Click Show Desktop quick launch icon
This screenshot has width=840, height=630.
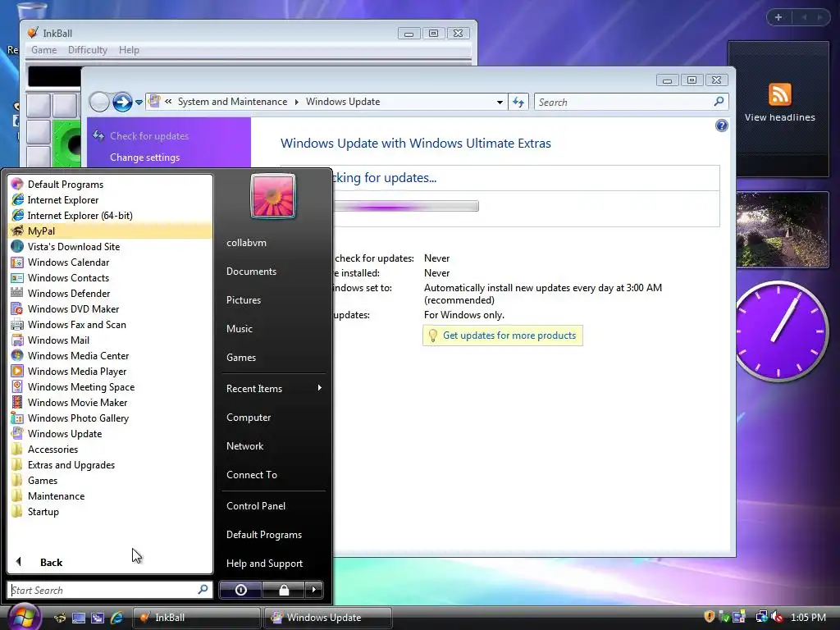coord(79,618)
